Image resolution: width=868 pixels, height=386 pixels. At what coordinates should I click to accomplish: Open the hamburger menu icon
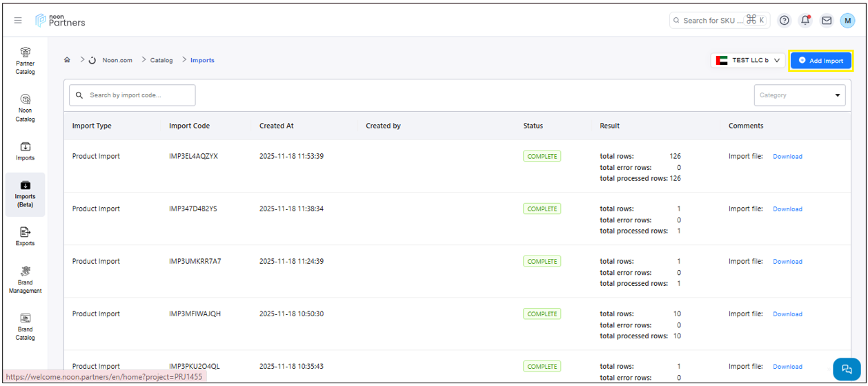pos(18,21)
